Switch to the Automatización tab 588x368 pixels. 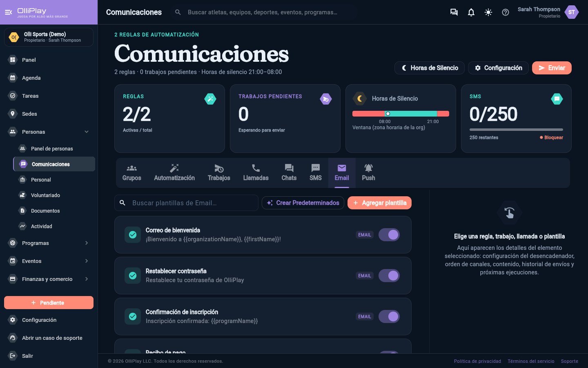[x=174, y=173]
